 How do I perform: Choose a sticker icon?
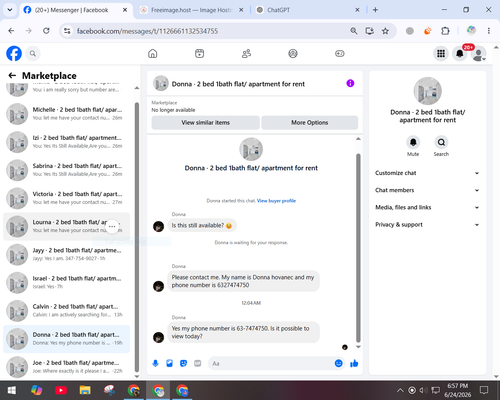[x=184, y=363]
